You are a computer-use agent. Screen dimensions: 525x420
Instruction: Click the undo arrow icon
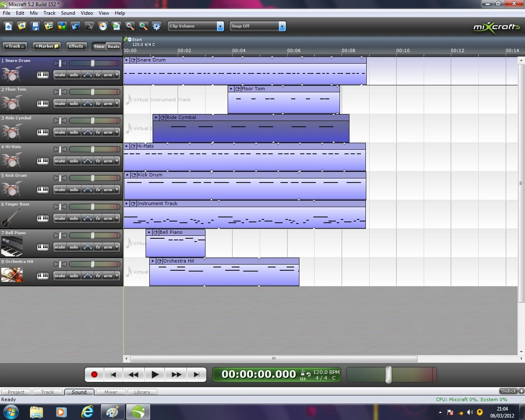click(76, 26)
